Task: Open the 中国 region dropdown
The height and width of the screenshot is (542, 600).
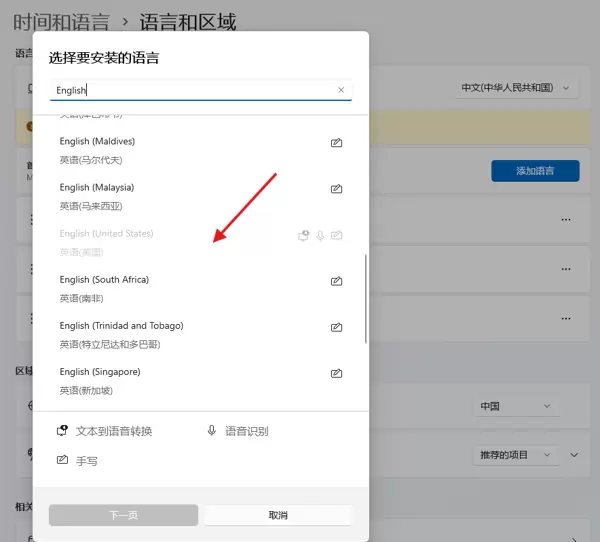Action: 514,407
